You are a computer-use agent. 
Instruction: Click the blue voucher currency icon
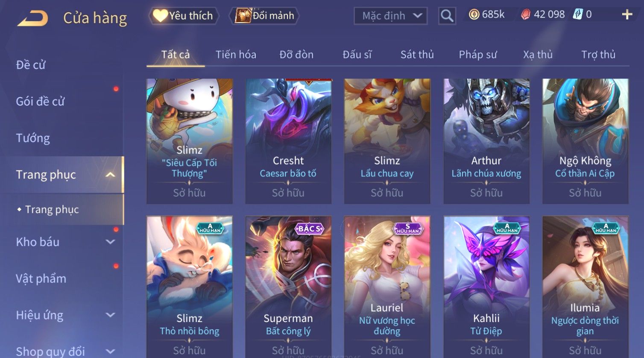(x=578, y=15)
